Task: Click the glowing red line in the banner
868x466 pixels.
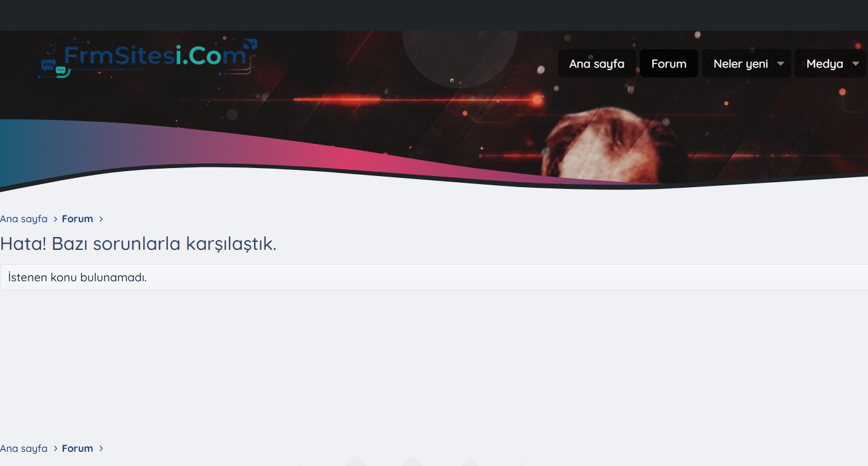Action: pyautogui.click(x=418, y=99)
